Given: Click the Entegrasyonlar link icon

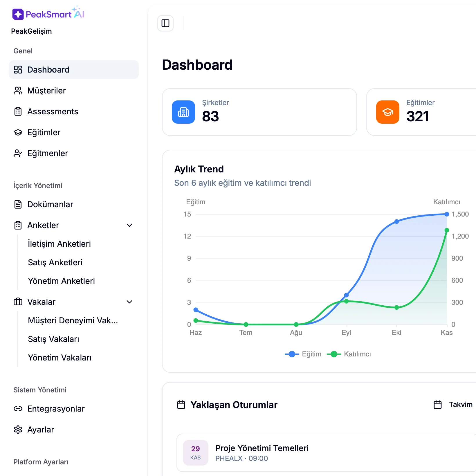Looking at the screenshot, I should point(18,409).
